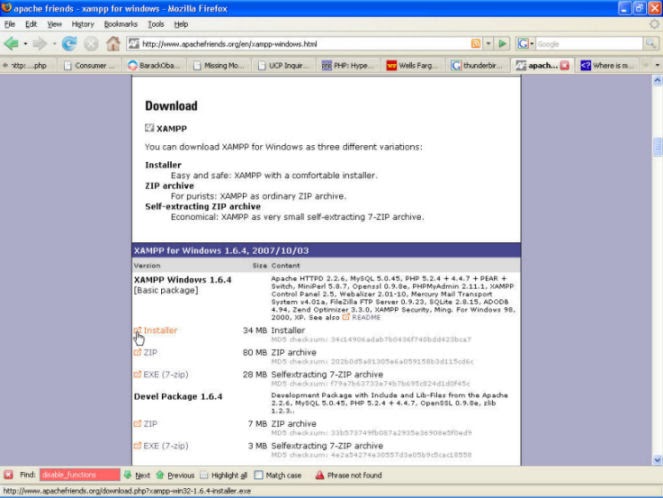Open the Help menu
663x498 pixels.
click(181, 24)
